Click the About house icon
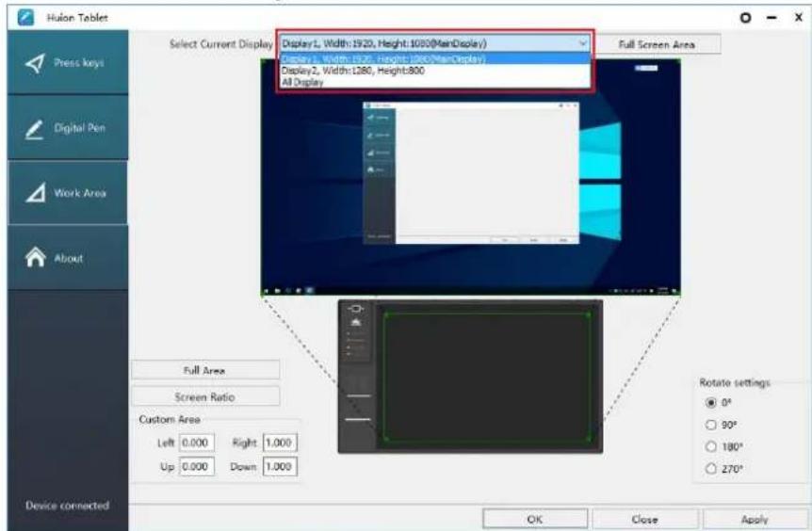The image size is (812, 531). pyautogui.click(x=35, y=257)
